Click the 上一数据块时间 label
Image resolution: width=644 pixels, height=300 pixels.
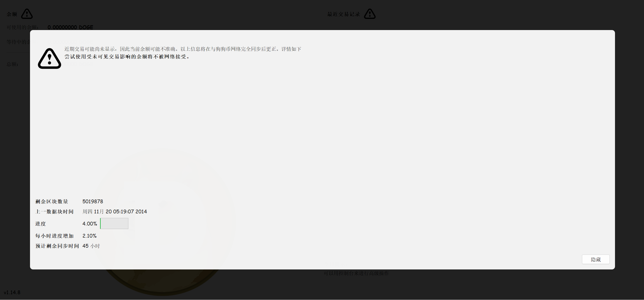(x=54, y=212)
